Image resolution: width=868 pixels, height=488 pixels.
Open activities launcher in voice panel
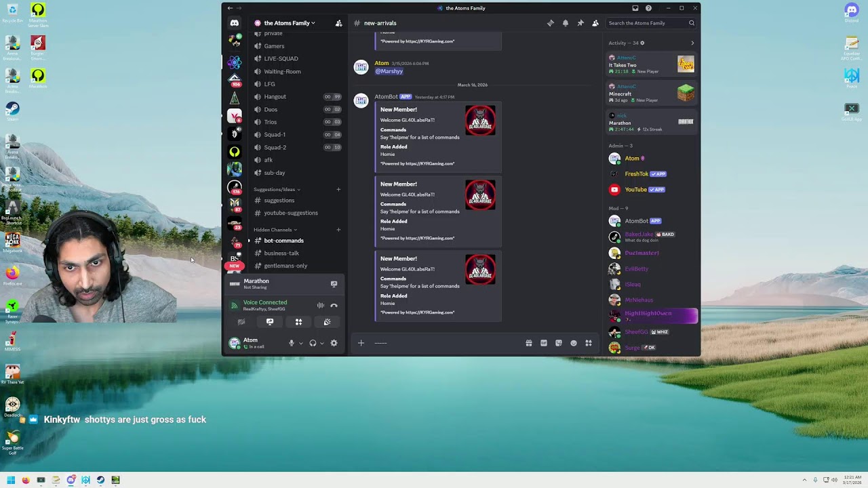(298, 322)
